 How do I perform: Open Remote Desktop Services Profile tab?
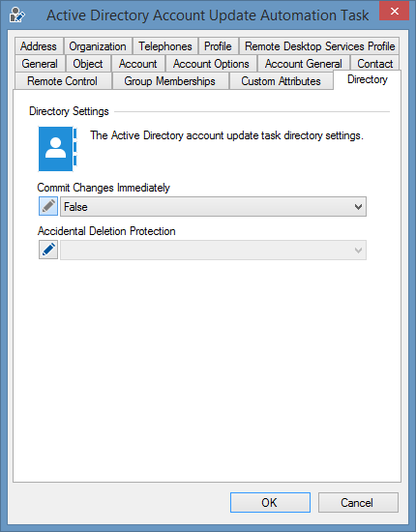(319, 46)
